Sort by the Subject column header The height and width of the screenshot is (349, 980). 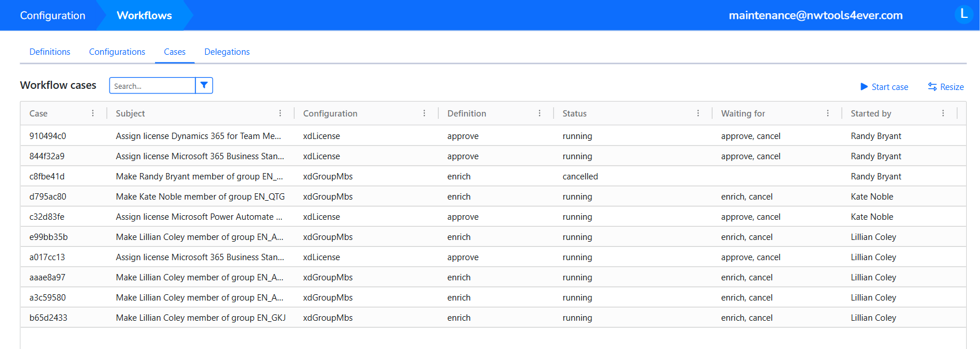[x=130, y=113]
